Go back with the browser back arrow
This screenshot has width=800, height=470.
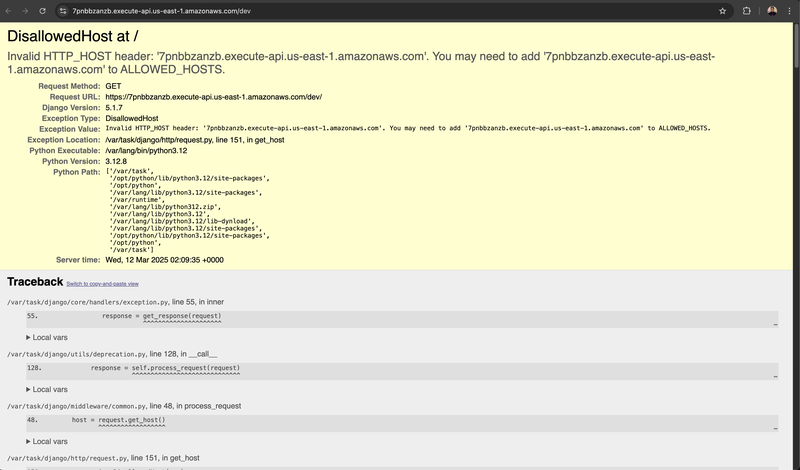8,11
